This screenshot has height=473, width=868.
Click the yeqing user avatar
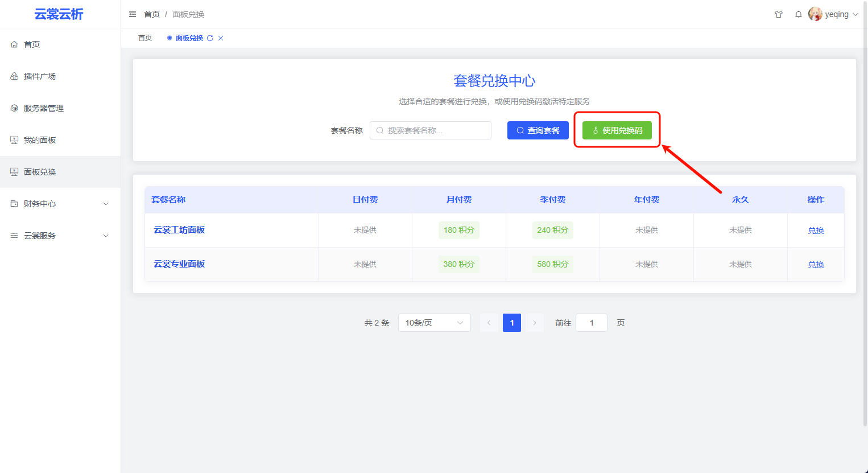[815, 14]
